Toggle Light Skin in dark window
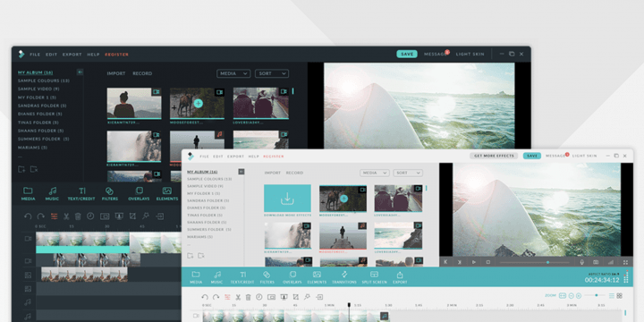This screenshot has height=322, width=644. point(470,55)
